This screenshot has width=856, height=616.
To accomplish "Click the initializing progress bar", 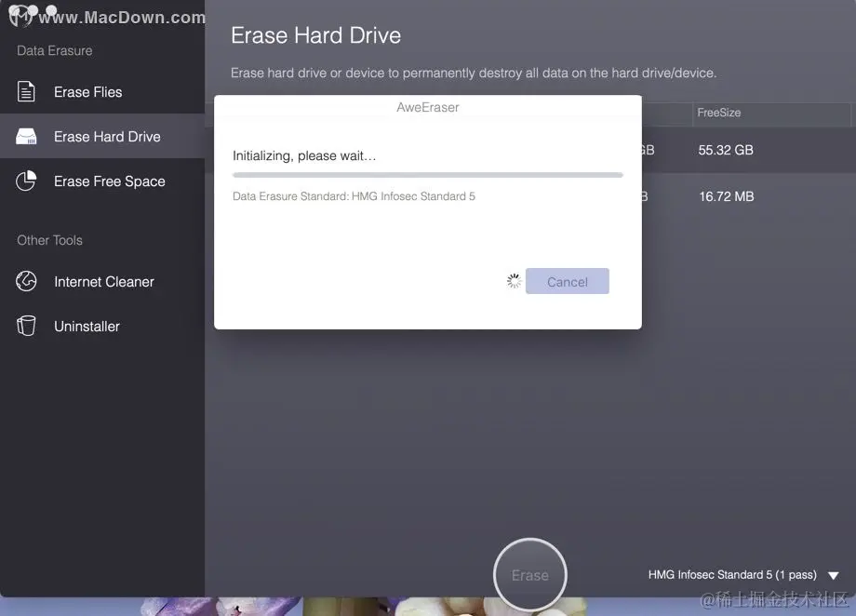I will [x=427, y=175].
